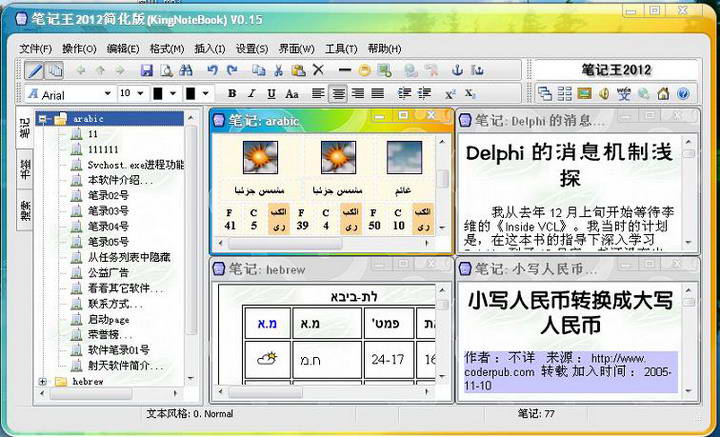Click the first black color swatch
This screenshot has height=437, width=720.
[158, 94]
